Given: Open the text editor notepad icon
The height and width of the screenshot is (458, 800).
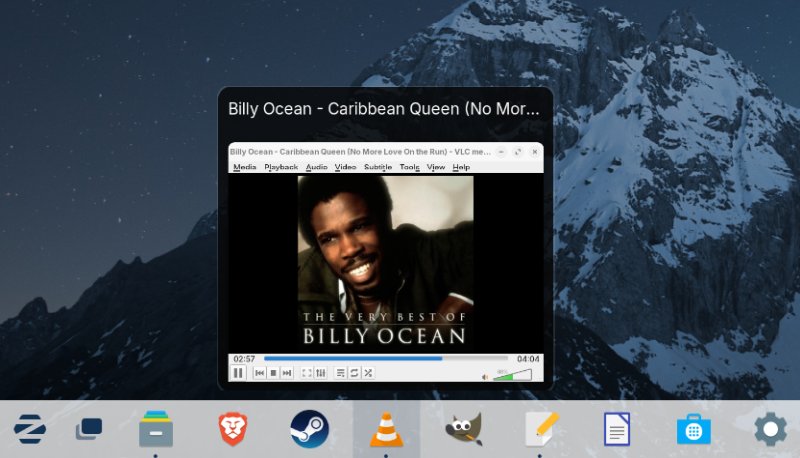Looking at the screenshot, I should 541,429.
